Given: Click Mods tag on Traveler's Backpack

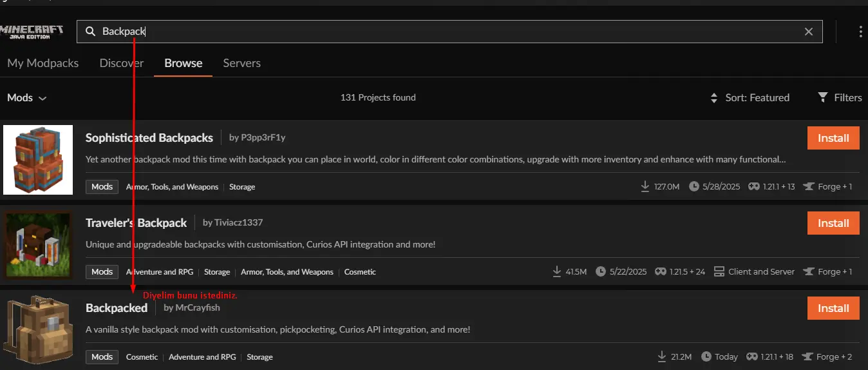Looking at the screenshot, I should 102,272.
